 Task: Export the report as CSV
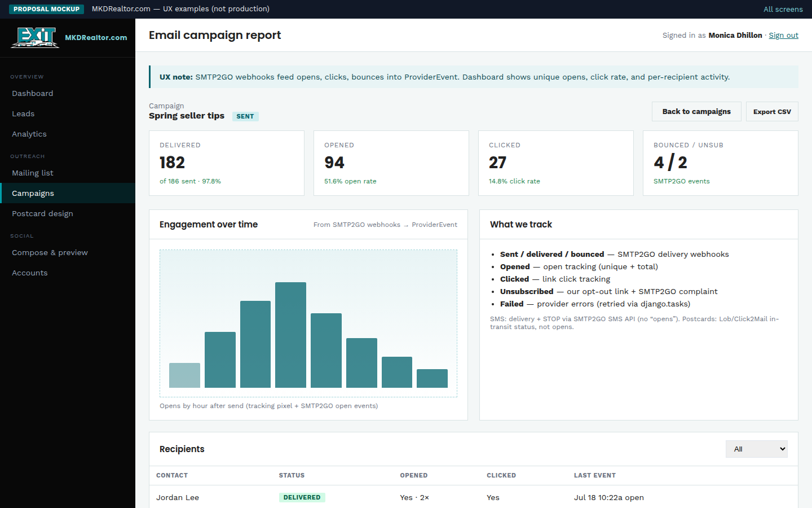point(772,111)
